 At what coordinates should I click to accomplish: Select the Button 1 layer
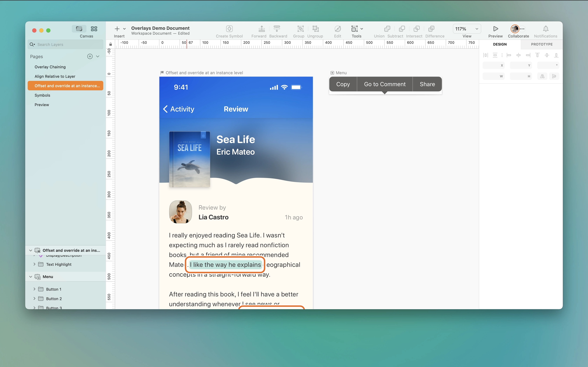point(65,289)
